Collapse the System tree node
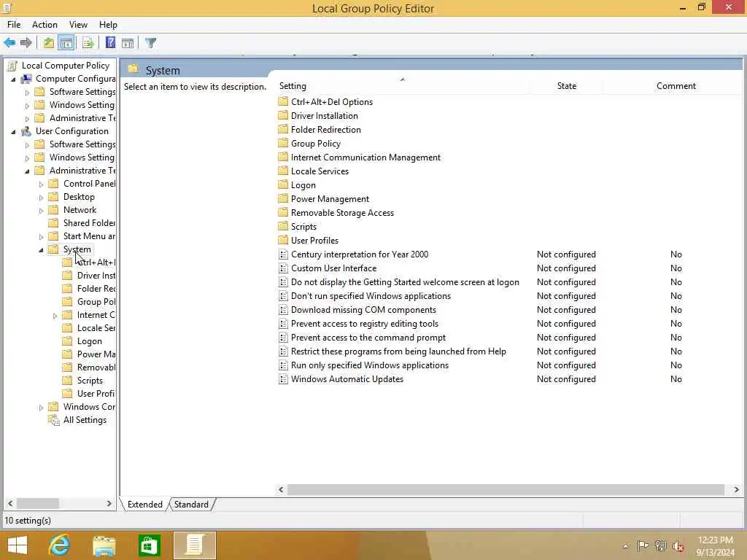Viewport: 747px width, 560px height. coord(41,249)
